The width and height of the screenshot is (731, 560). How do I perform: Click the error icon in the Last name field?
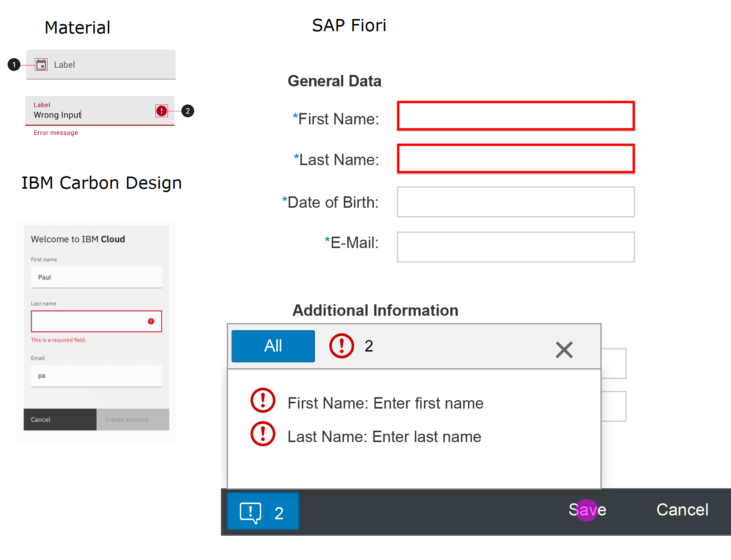[150, 321]
